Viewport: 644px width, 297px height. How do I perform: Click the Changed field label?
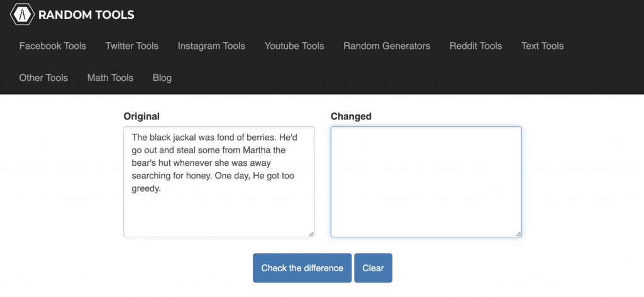pos(351,116)
